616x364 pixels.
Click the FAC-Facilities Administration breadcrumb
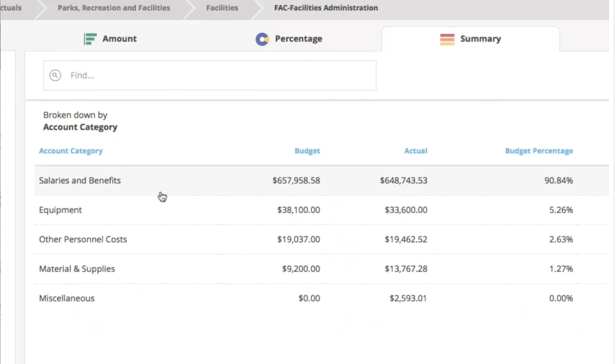(326, 8)
